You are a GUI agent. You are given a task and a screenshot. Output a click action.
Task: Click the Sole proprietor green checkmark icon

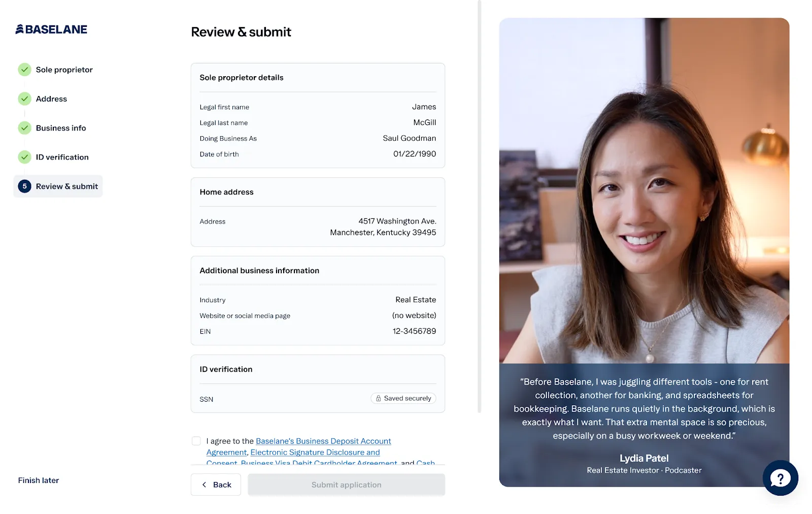24,70
